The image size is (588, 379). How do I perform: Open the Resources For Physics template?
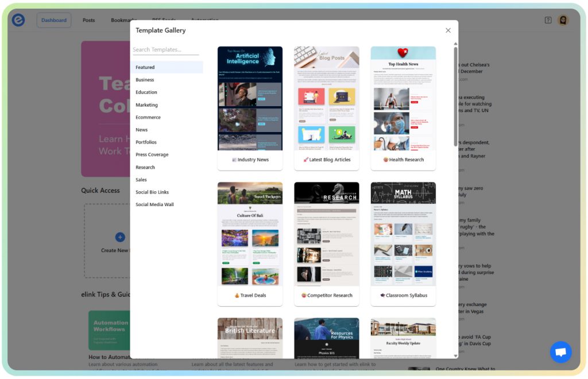point(326,338)
